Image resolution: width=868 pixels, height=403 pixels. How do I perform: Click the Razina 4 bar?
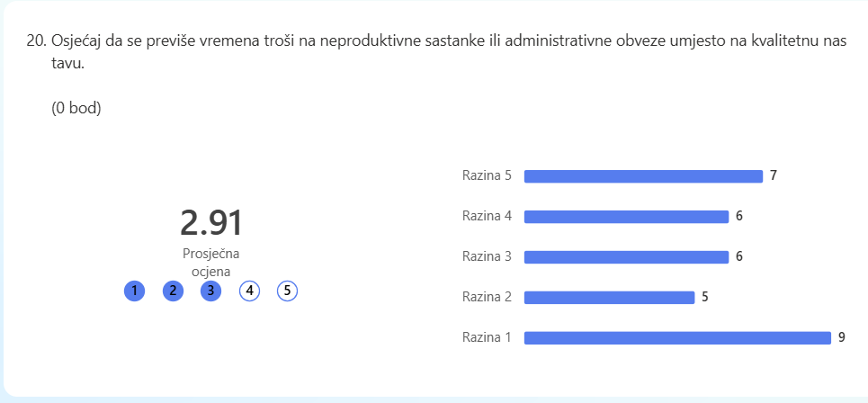(626, 217)
